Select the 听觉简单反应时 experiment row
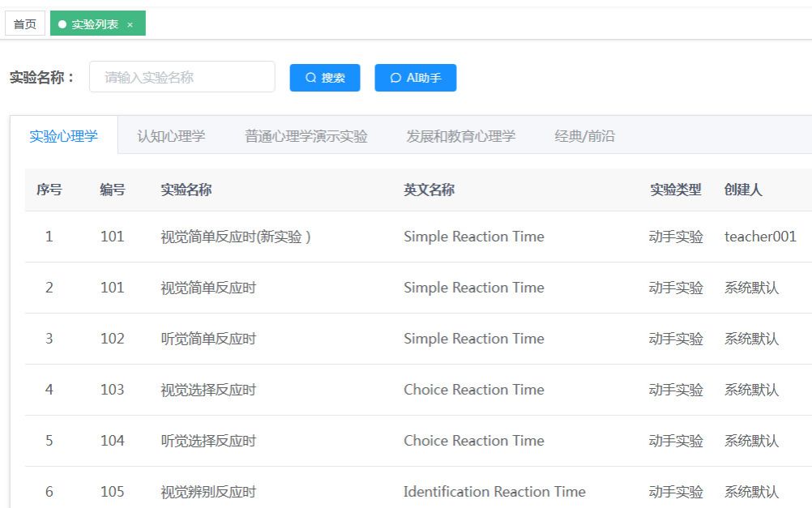The height and width of the screenshot is (508, 812). pos(208,339)
